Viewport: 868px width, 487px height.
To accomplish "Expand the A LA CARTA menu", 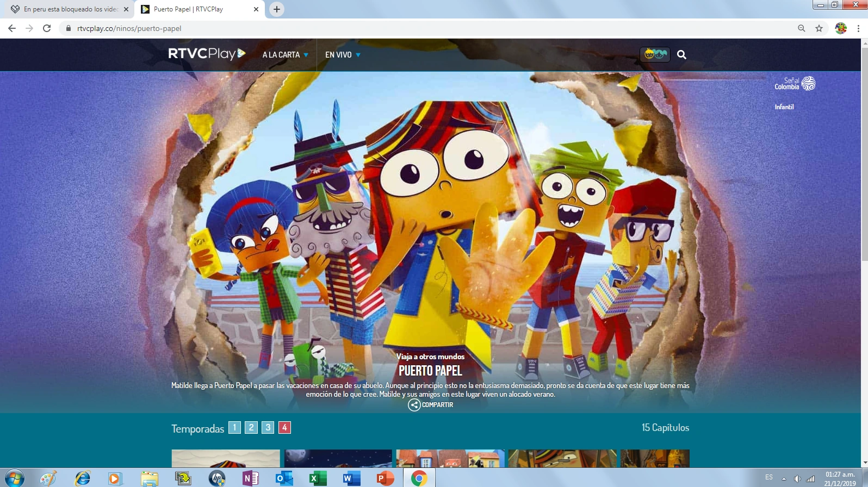I will pyautogui.click(x=286, y=55).
